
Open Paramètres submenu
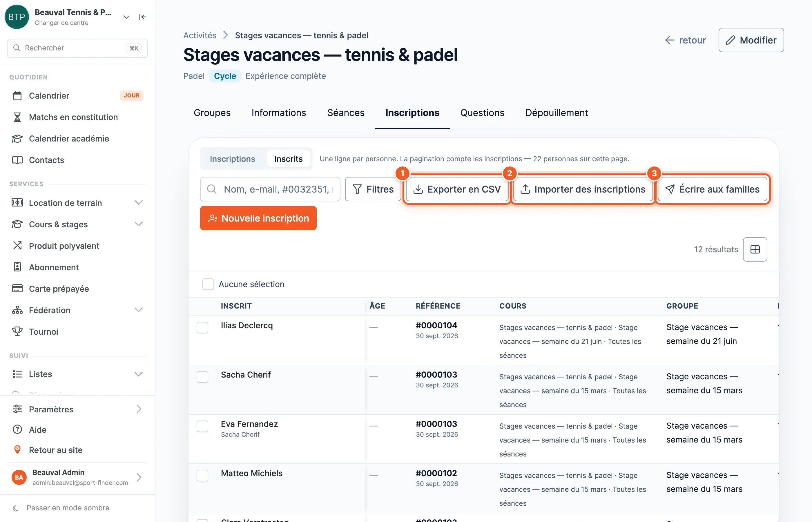(77, 409)
